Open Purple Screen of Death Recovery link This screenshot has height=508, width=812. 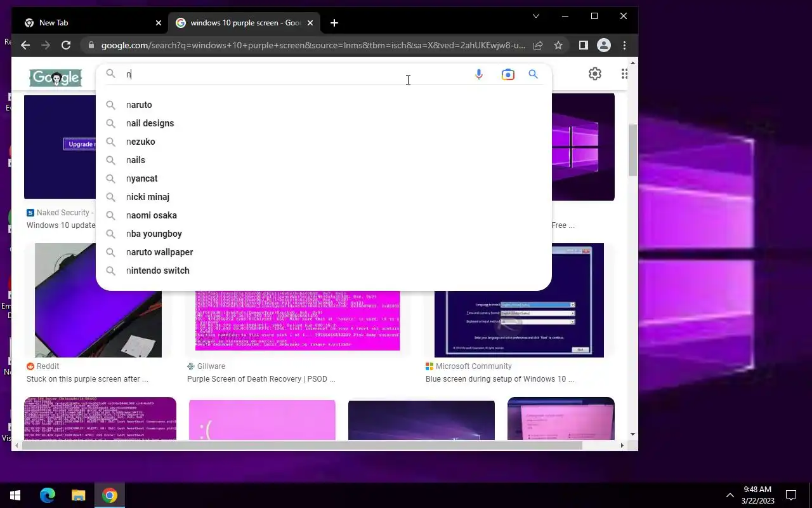tap(261, 379)
